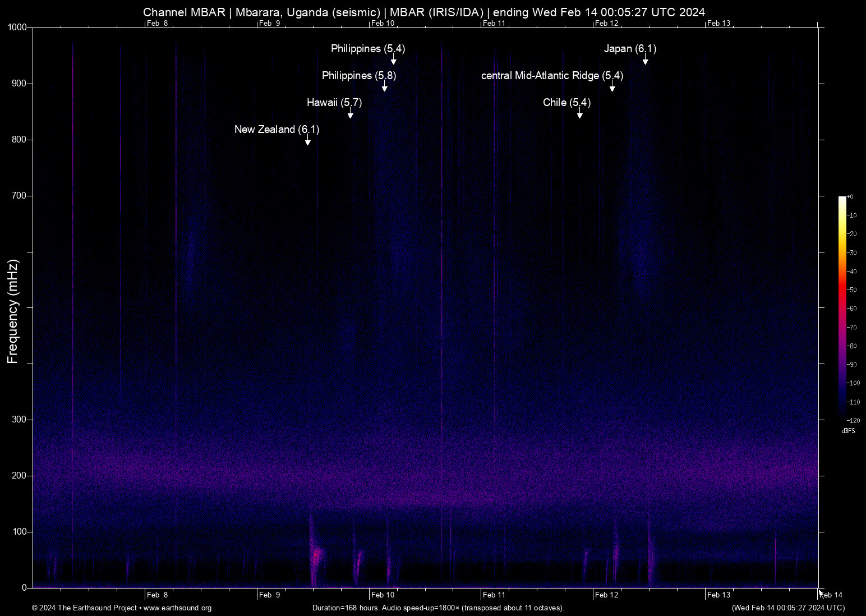
Task: Select the -60 level on the color bar
Action: click(x=851, y=308)
